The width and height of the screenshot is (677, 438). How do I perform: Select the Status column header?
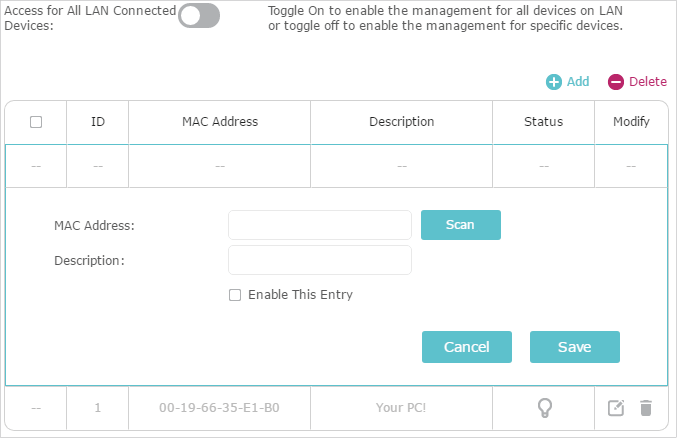click(x=544, y=122)
